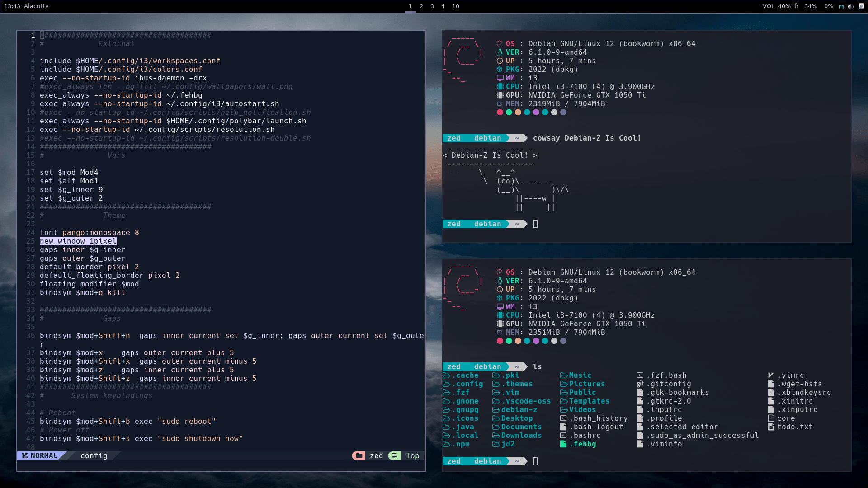This screenshot has height=488, width=868.
Task: Switch to workspace 10
Action: click(x=455, y=6)
